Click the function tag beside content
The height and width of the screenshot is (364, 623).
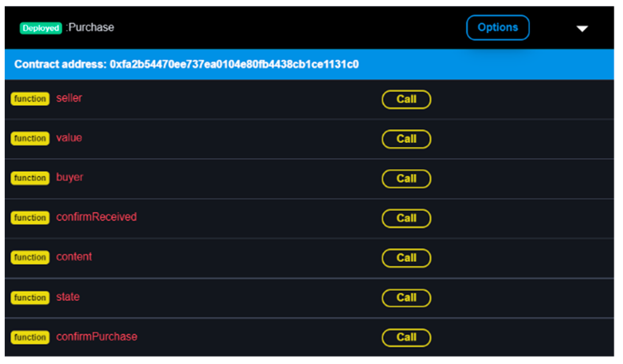pyautogui.click(x=30, y=258)
